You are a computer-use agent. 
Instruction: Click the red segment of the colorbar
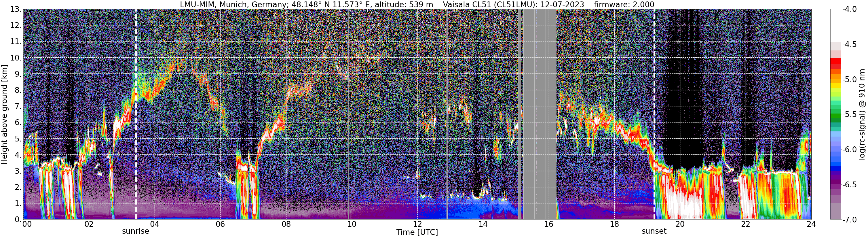(x=836, y=63)
